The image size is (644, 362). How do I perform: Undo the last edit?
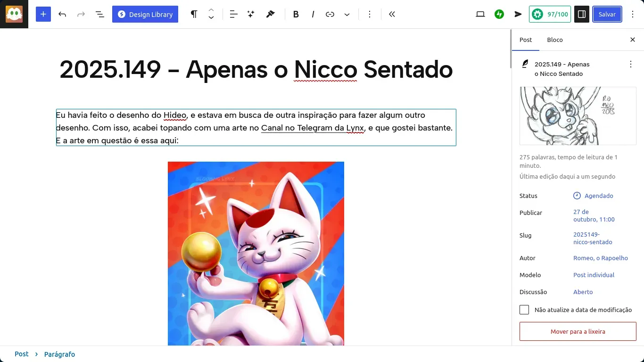62,14
